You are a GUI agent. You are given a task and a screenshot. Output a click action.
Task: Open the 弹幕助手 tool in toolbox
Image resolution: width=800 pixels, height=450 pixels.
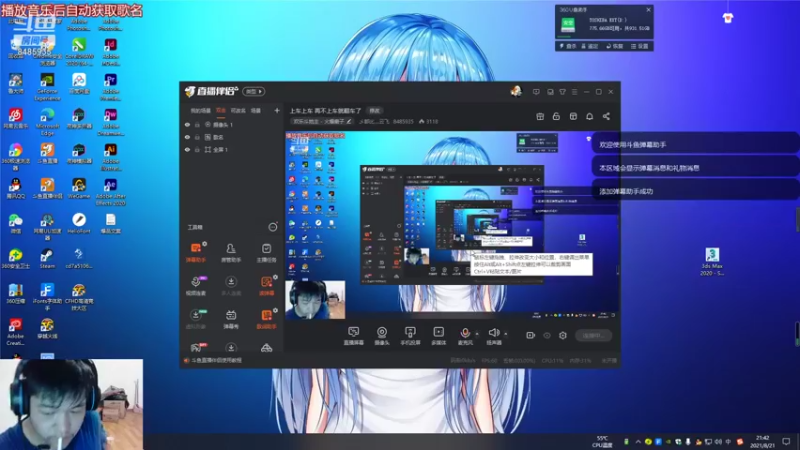coord(196,253)
